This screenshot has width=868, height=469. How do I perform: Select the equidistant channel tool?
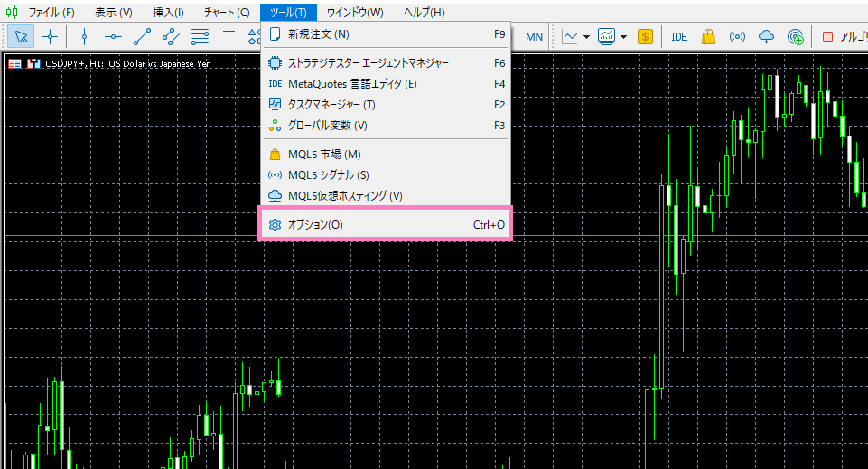(x=171, y=37)
